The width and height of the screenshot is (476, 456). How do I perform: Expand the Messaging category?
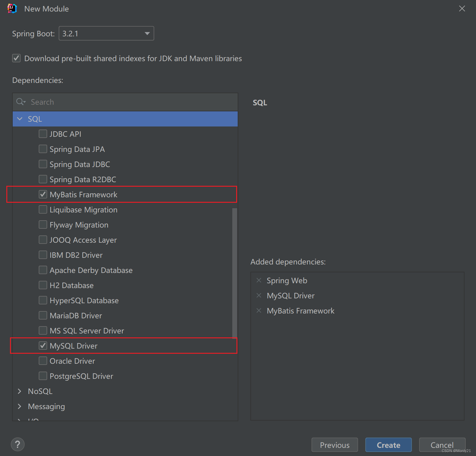[20, 406]
